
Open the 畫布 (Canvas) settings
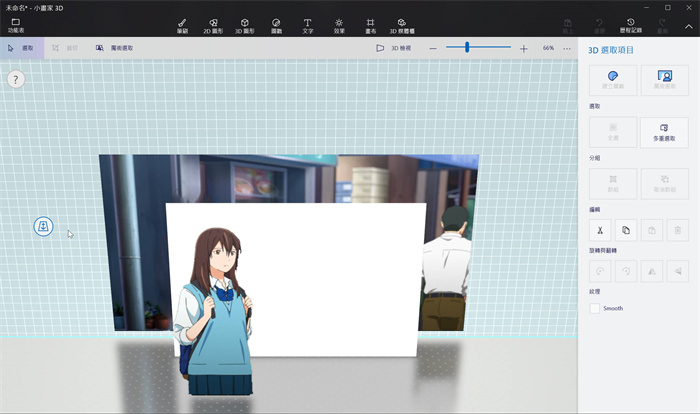point(370,24)
